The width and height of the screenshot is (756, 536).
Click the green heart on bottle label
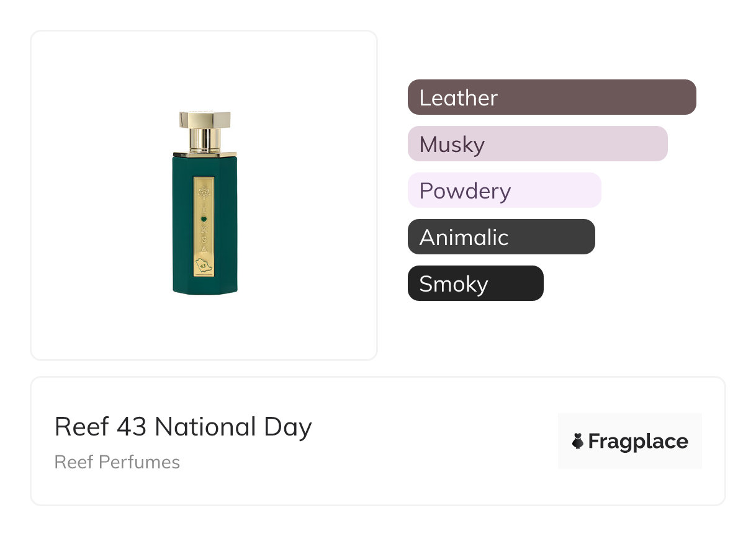click(204, 219)
